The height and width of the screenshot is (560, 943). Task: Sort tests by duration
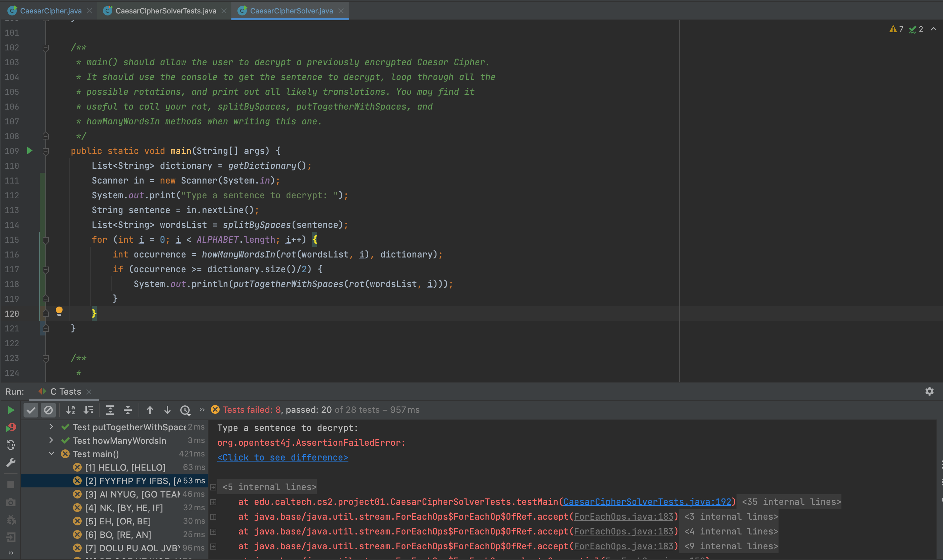tap(88, 410)
